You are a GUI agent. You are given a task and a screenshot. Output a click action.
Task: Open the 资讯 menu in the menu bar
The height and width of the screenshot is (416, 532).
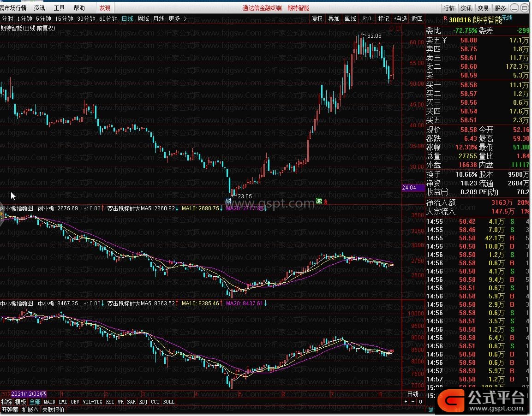pyautogui.click(x=39, y=8)
